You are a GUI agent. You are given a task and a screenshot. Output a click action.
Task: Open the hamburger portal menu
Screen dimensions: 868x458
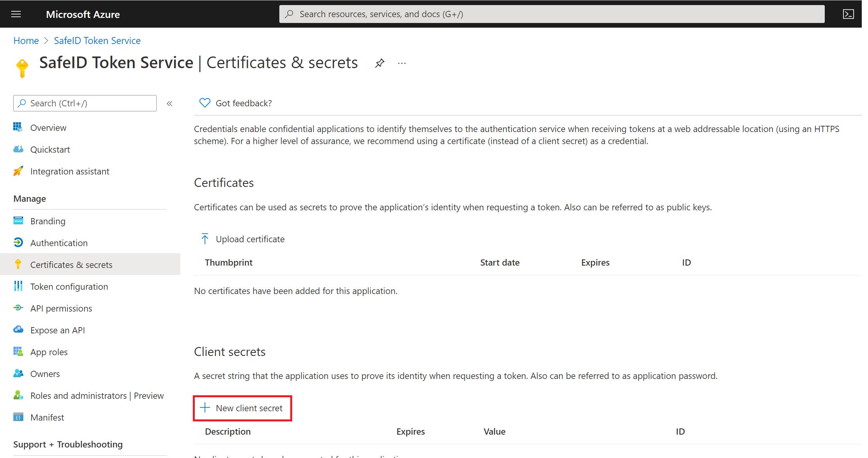[x=16, y=14]
